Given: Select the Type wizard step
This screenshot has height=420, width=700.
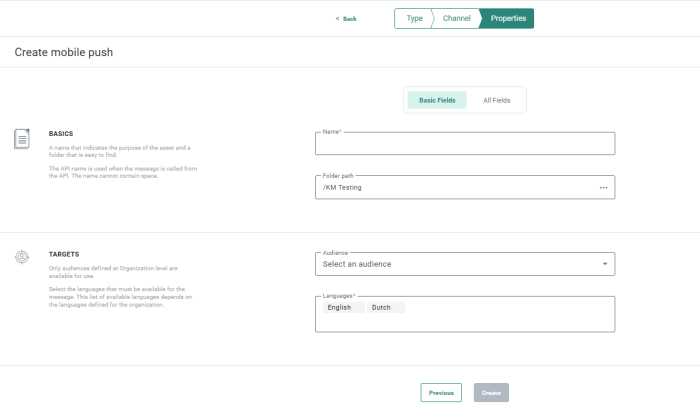Looking at the screenshot, I should [414, 18].
